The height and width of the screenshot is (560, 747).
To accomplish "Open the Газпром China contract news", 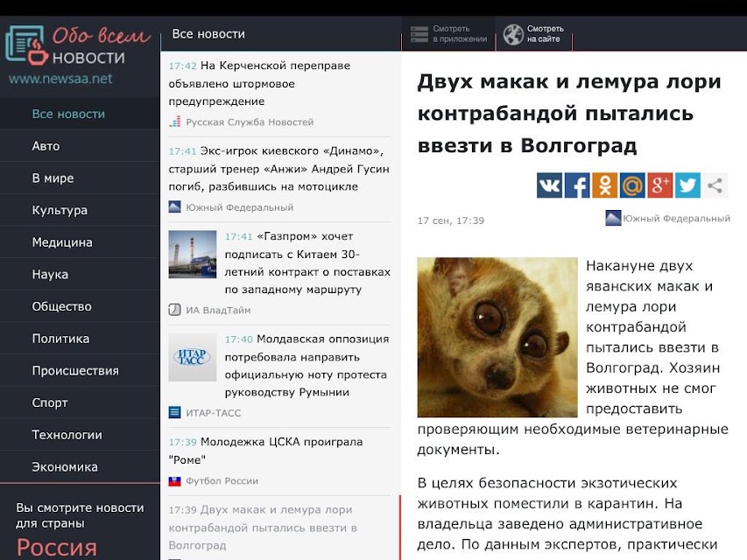I will coord(307,262).
